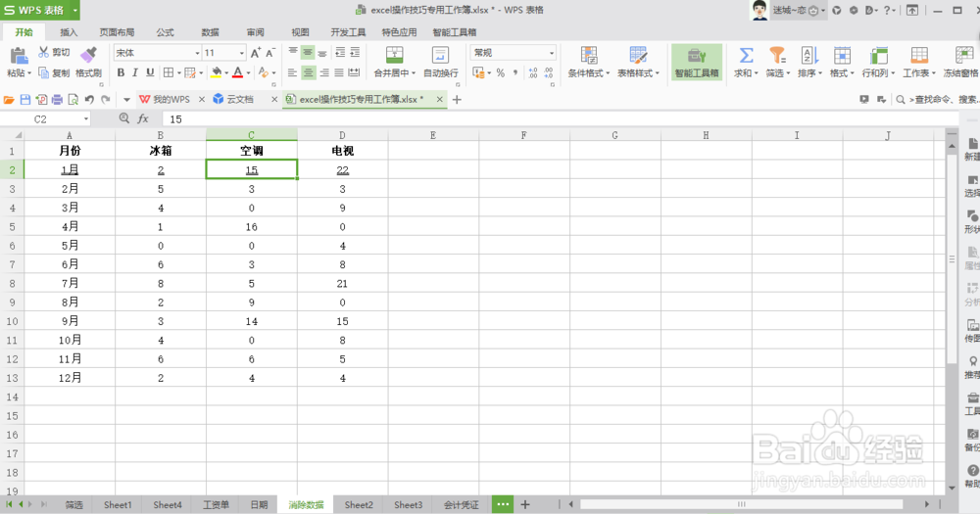980x514 pixels.
Task: Open the Insert (插入) ribbon tab
Action: pos(69,32)
